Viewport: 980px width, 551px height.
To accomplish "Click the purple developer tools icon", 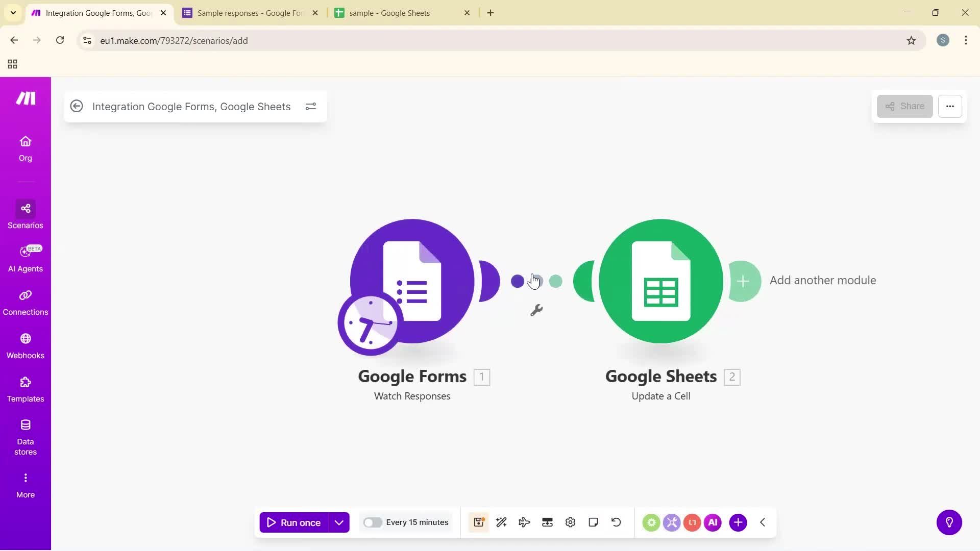I will pos(672,522).
